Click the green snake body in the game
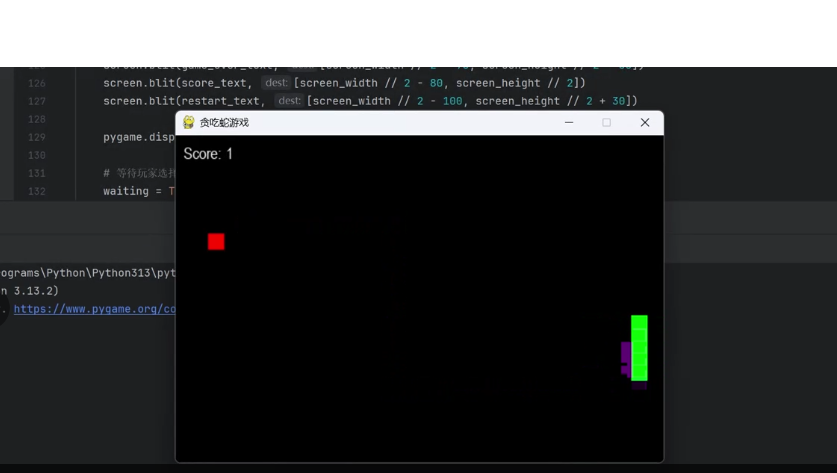 (639, 348)
